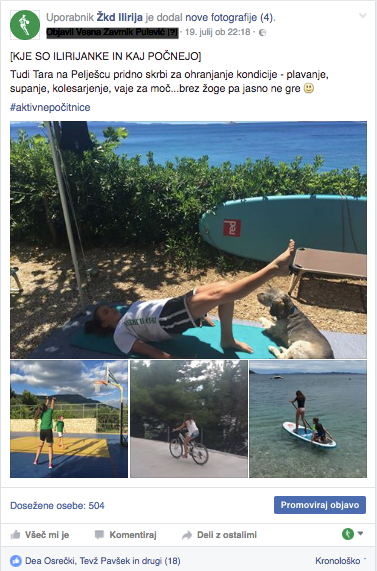Image resolution: width=377 pixels, height=571 pixels.
Task: Click the green page avatar icon
Action: point(348,534)
